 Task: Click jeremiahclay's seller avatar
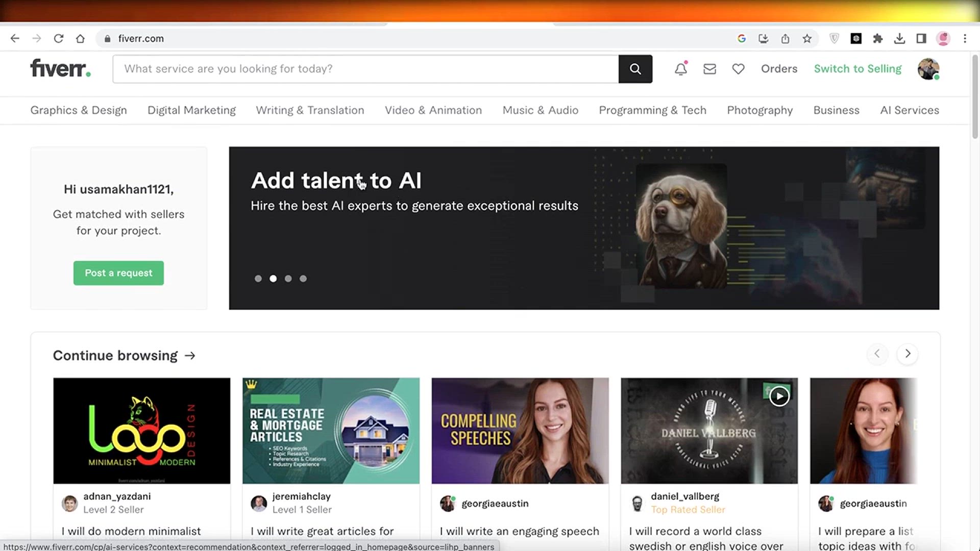pyautogui.click(x=259, y=504)
